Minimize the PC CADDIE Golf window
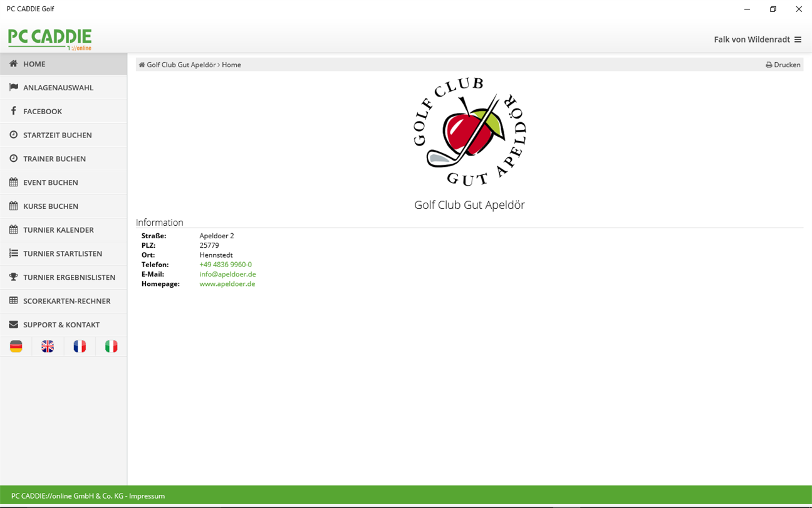The image size is (812, 508). click(747, 9)
